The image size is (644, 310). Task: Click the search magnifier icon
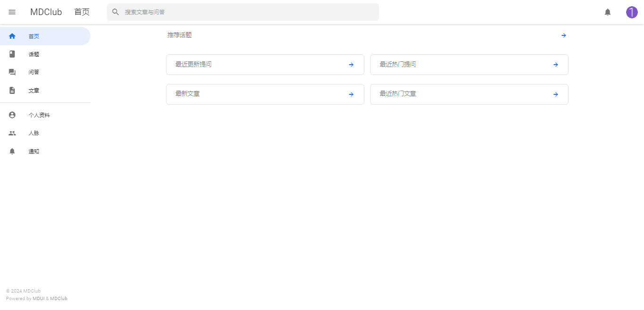(x=116, y=12)
